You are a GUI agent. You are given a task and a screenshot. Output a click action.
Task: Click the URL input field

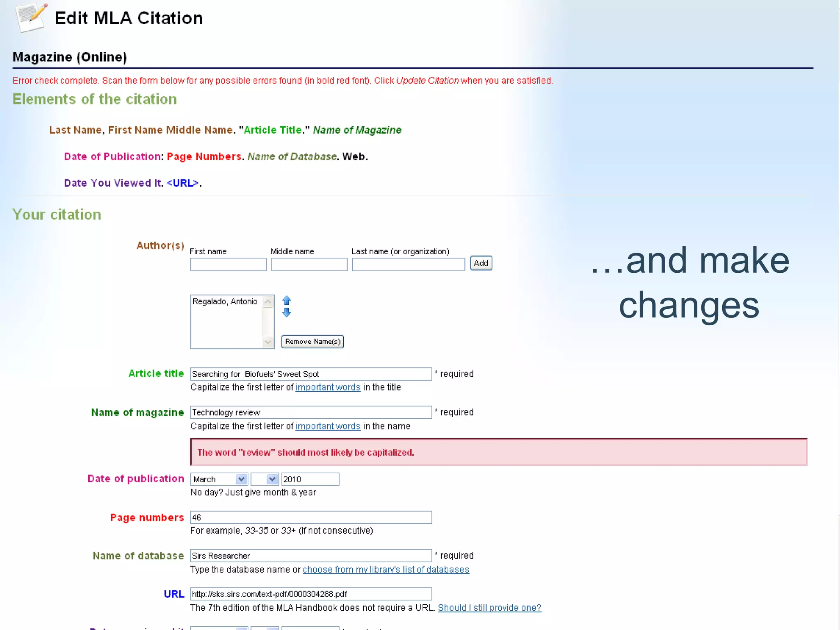tap(311, 594)
